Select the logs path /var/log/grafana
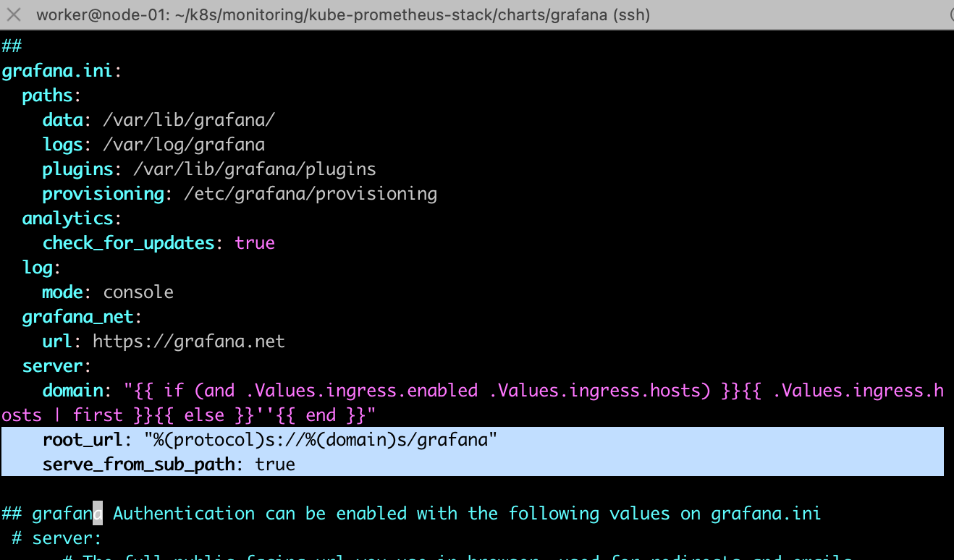 coord(184,145)
